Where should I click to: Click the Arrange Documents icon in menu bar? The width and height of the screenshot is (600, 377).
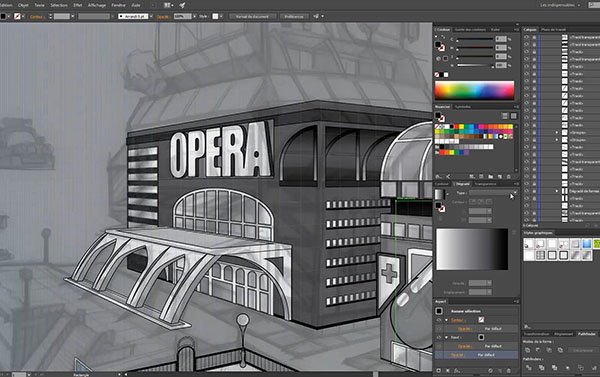point(168,5)
